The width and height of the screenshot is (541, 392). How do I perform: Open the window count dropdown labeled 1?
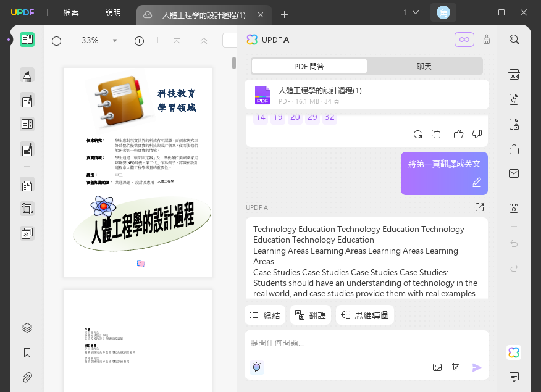pos(411,12)
